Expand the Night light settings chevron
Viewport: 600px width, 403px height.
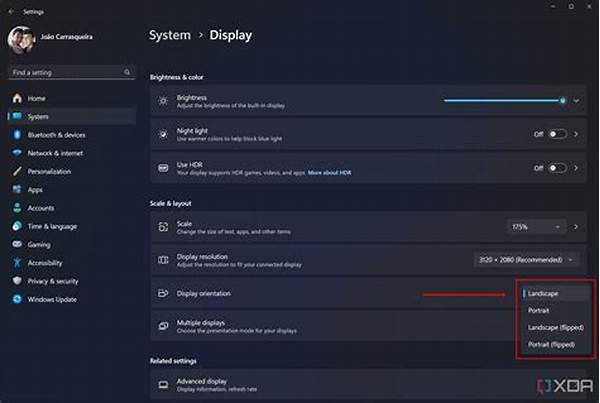tap(577, 133)
